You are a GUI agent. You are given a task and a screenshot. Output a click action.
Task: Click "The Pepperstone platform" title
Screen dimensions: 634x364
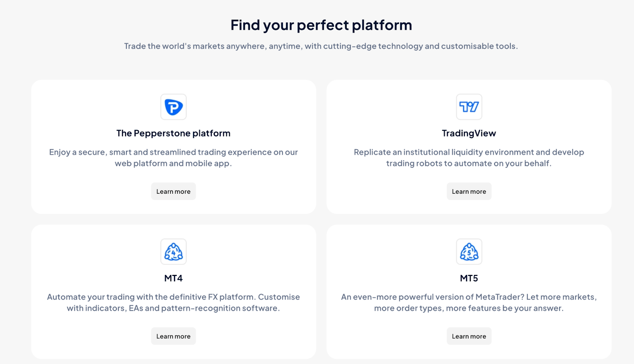point(173,133)
